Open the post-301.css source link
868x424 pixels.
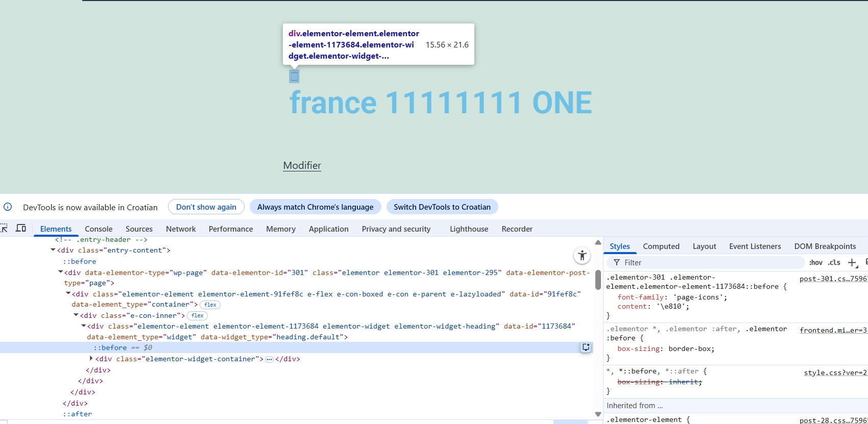pos(833,279)
